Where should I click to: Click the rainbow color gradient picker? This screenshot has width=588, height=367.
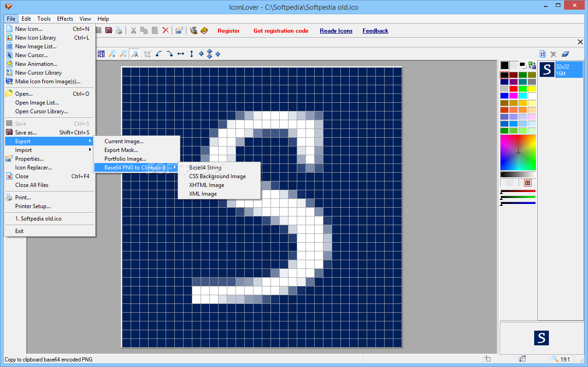(x=518, y=152)
